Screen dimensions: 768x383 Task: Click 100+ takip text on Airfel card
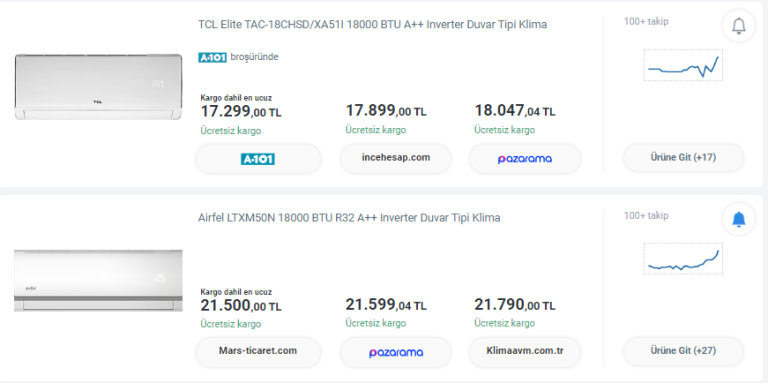646,215
